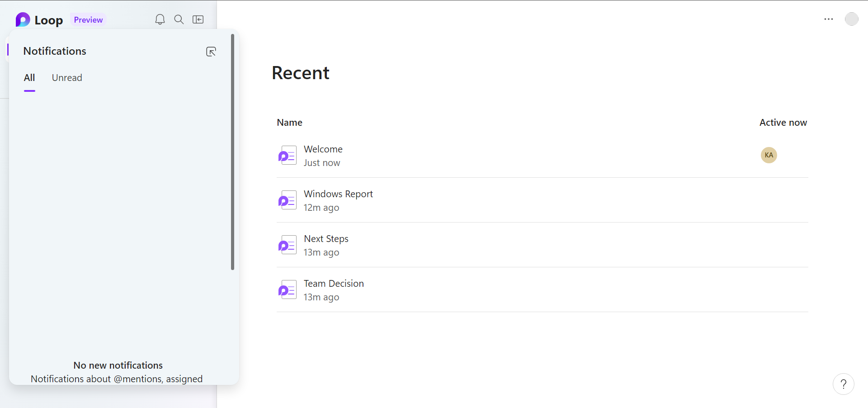Pop out the Notifications panel
The height and width of the screenshot is (408, 868).
pyautogui.click(x=211, y=52)
